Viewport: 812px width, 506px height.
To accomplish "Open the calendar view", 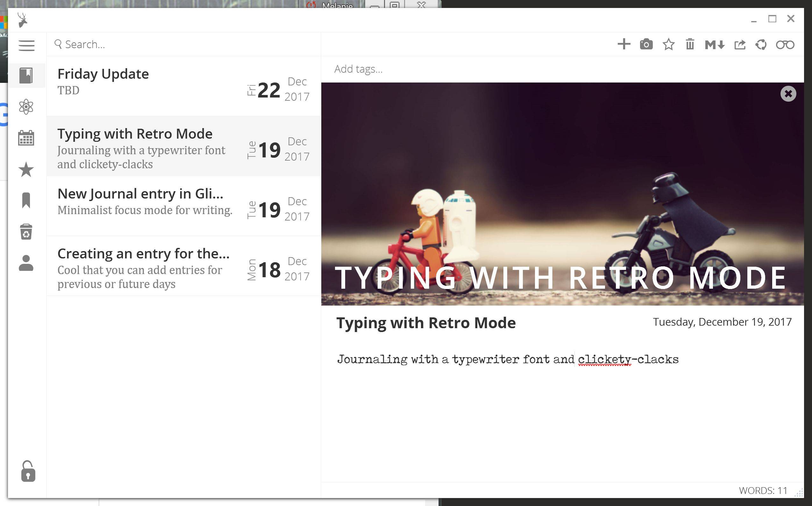I will click(x=26, y=138).
